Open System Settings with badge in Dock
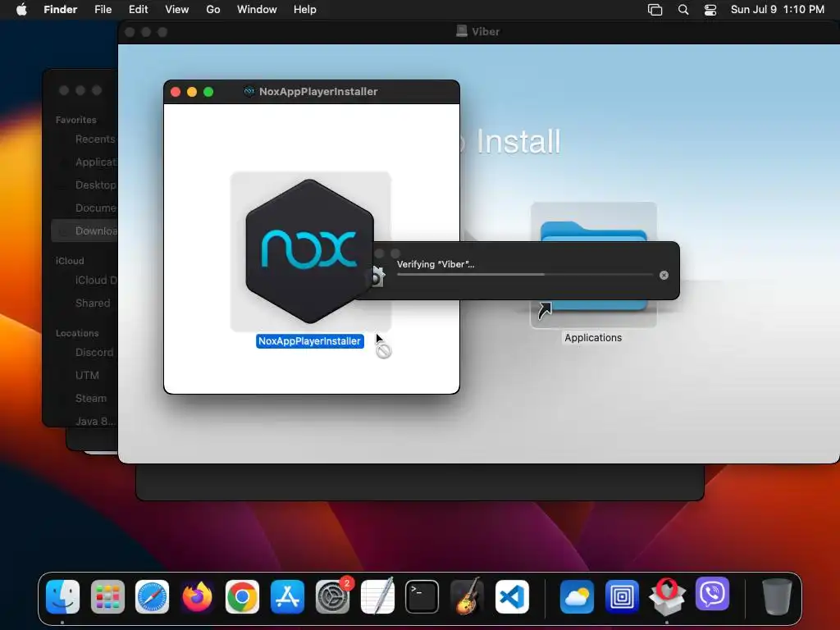840x630 pixels. coord(333,597)
